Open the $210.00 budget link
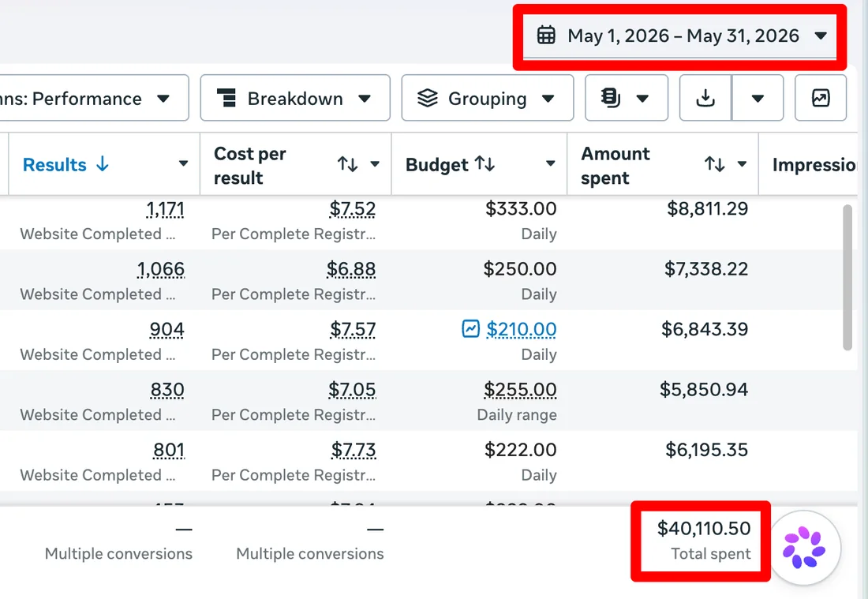Screen dimensions: 868x599 click(x=522, y=330)
